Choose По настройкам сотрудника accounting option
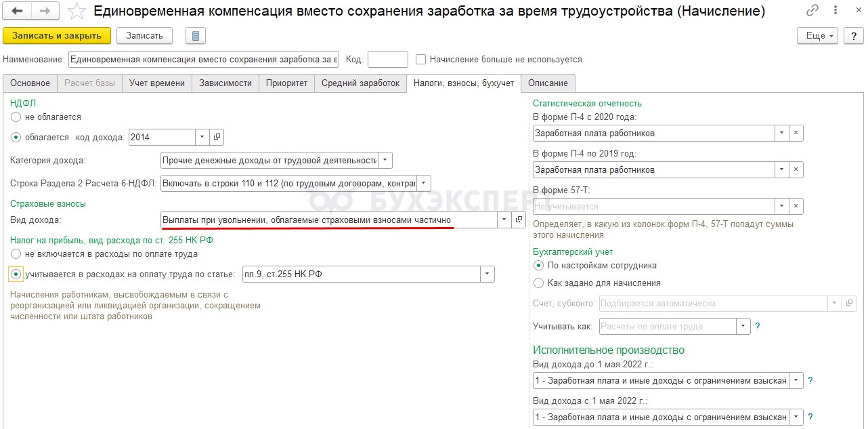 [x=538, y=266]
